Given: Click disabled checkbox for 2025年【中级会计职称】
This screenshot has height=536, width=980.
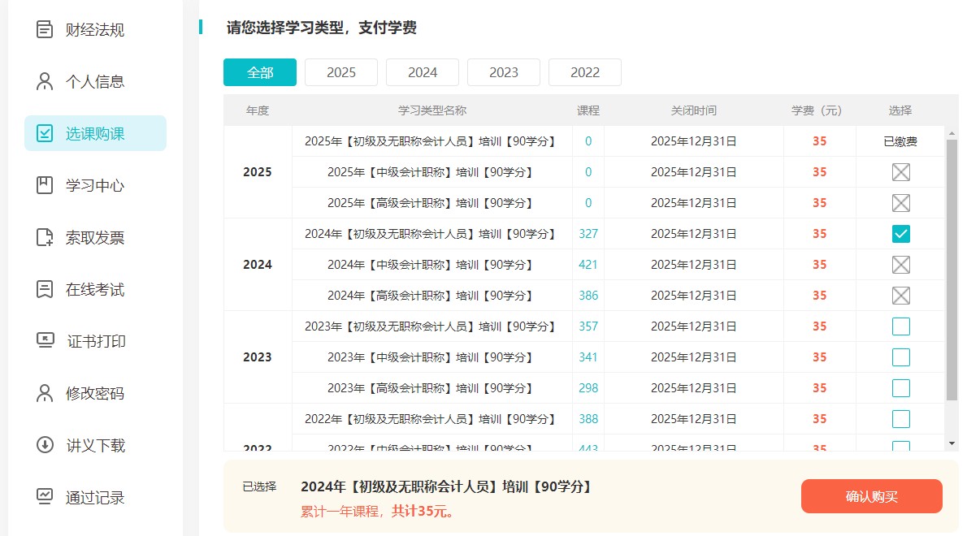Looking at the screenshot, I should click(900, 172).
